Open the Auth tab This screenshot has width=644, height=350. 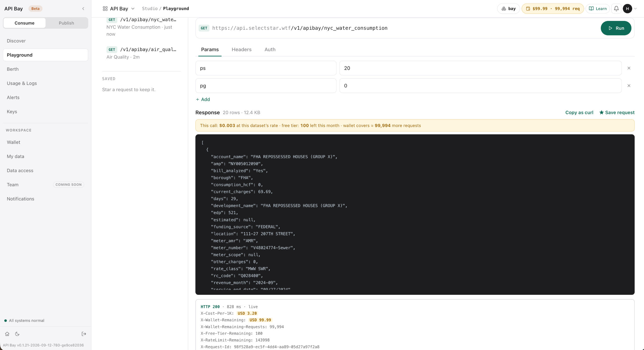point(270,50)
